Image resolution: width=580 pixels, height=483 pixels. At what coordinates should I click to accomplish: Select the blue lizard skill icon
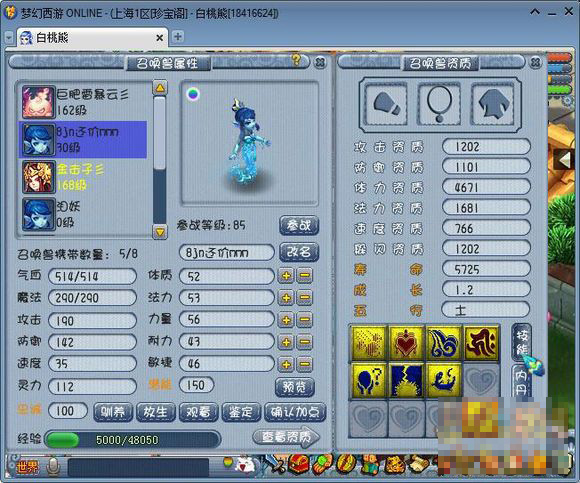(444, 380)
